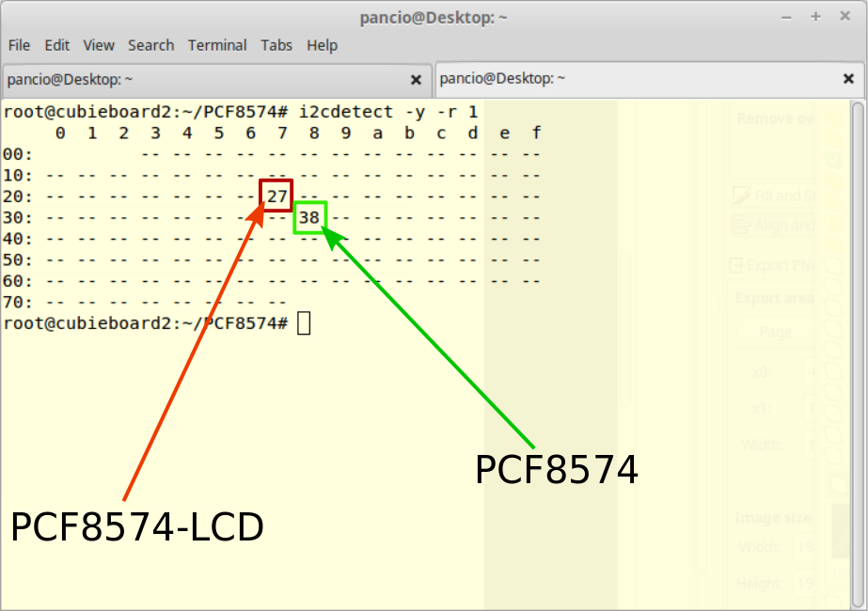The width and height of the screenshot is (868, 611).
Task: Open the Help menu
Action: 322,45
